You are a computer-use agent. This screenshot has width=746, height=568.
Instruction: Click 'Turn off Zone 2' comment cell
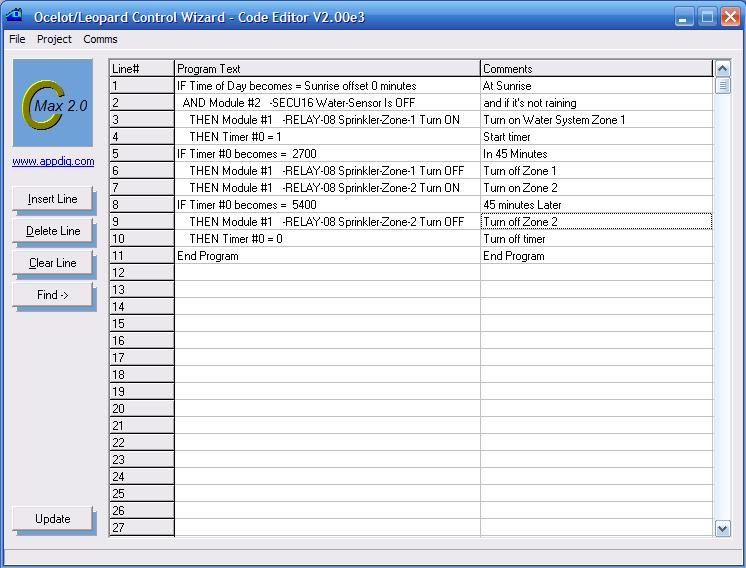tap(597, 222)
